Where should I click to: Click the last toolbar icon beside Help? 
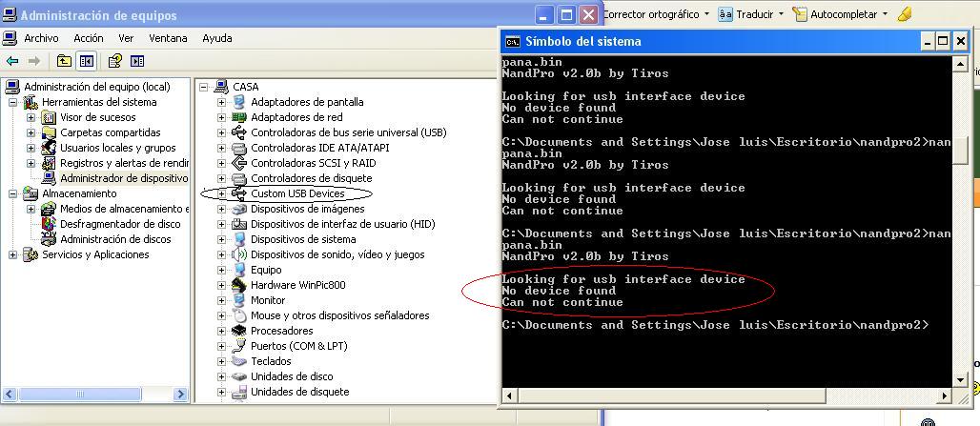[x=137, y=61]
